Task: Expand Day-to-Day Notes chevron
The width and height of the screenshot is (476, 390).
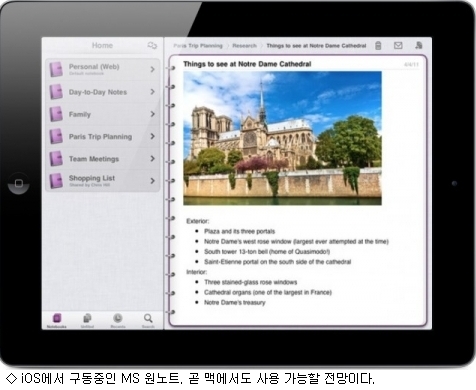Action: tap(152, 92)
